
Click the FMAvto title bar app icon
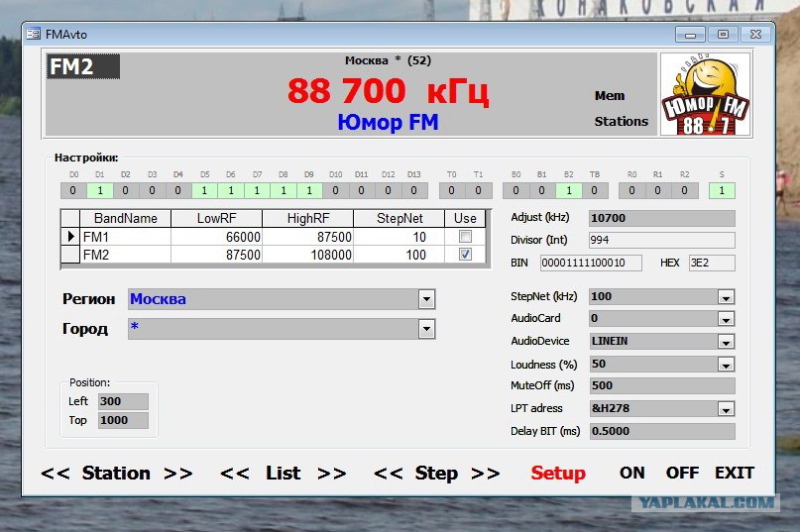pos(33,34)
